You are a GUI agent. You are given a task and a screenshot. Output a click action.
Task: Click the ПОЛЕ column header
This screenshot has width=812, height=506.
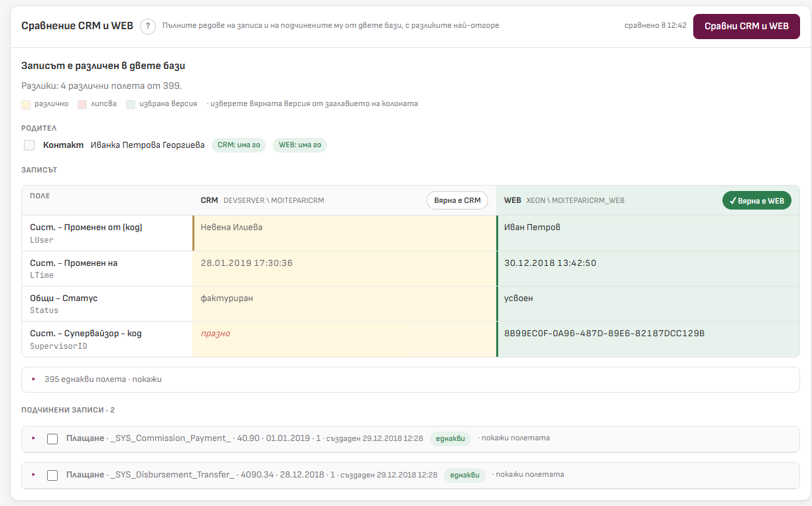tap(40, 196)
